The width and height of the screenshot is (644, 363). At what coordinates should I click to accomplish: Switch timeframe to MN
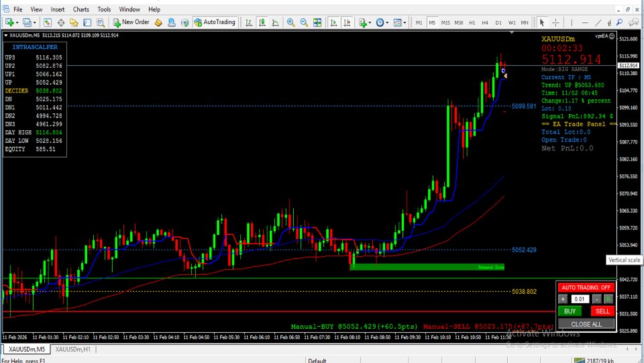tap(525, 23)
